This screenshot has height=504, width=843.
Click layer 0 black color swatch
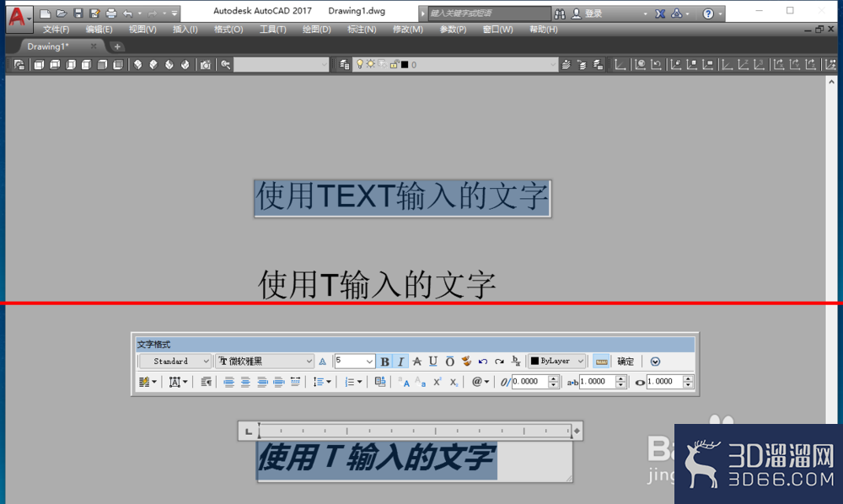(x=405, y=65)
